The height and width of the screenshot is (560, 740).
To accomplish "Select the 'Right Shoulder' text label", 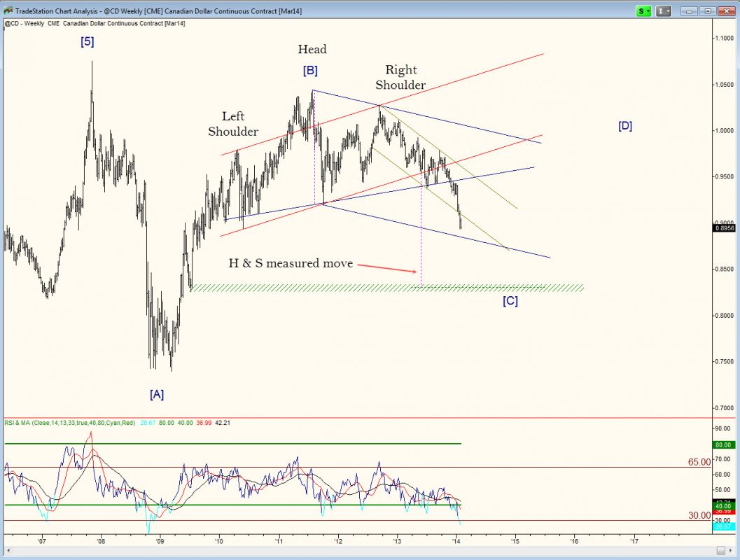I will (x=400, y=77).
